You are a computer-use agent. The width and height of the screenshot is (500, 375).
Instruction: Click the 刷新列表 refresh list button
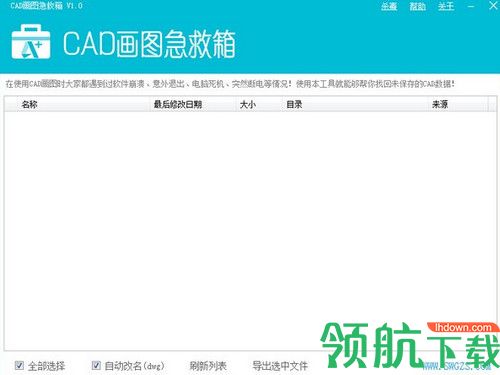pyautogui.click(x=208, y=366)
